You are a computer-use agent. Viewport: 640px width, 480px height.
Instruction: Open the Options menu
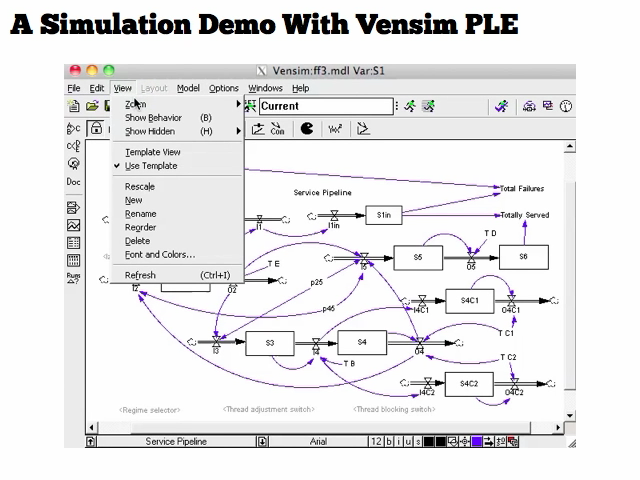(224, 88)
